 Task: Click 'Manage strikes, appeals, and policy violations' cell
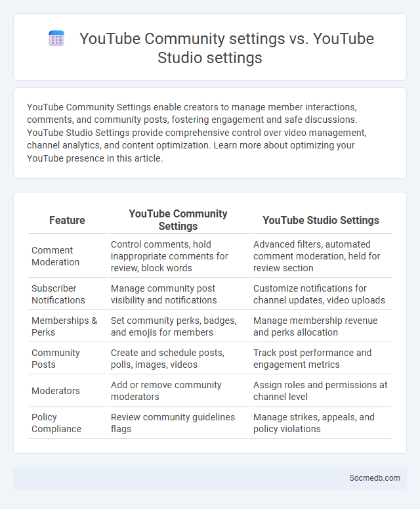321,423
